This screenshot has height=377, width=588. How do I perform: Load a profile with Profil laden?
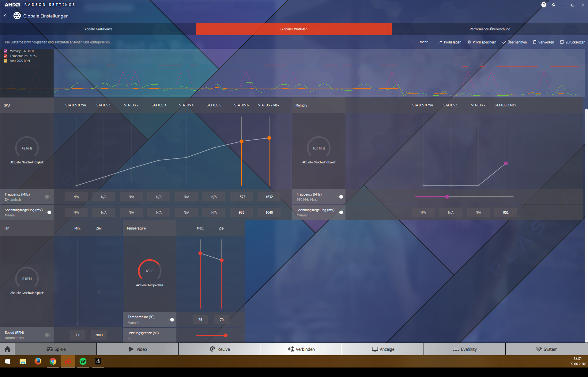(450, 42)
